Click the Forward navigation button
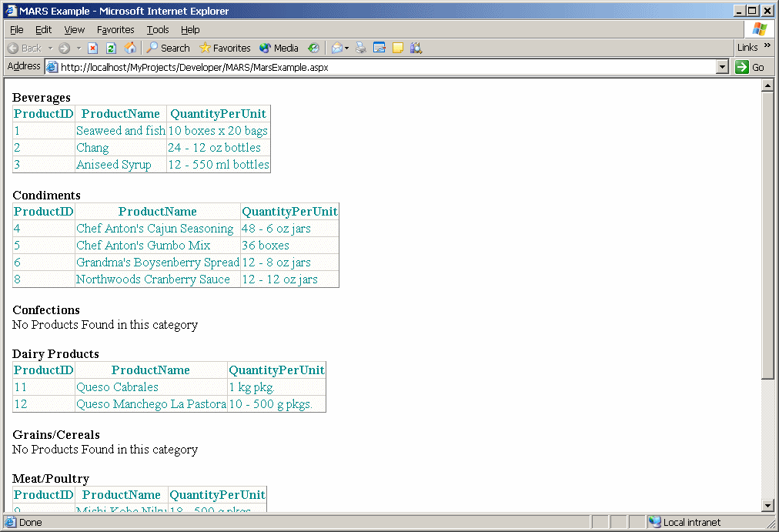779x532 pixels. coord(65,49)
